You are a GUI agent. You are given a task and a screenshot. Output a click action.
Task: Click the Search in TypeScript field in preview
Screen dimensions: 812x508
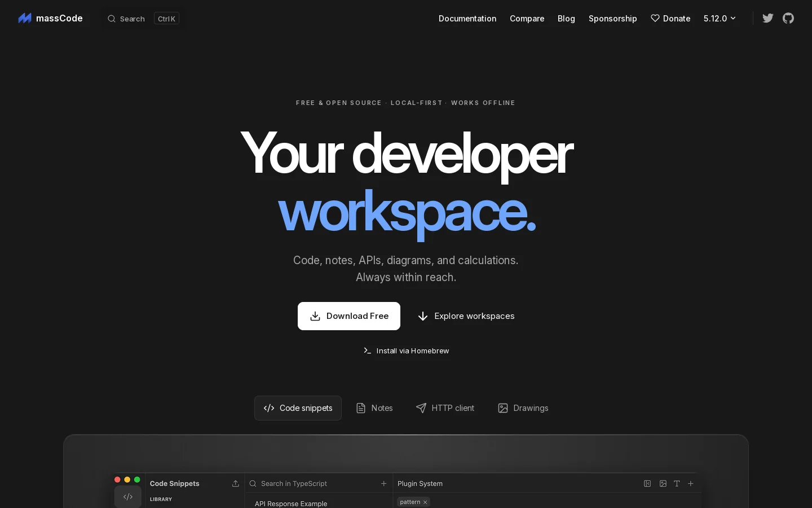314,484
